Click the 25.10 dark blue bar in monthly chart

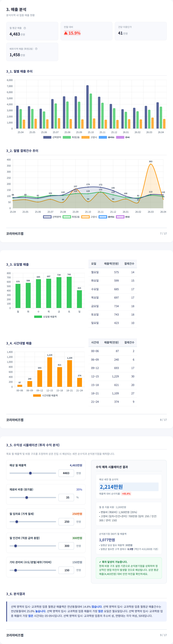[x=87, y=107]
